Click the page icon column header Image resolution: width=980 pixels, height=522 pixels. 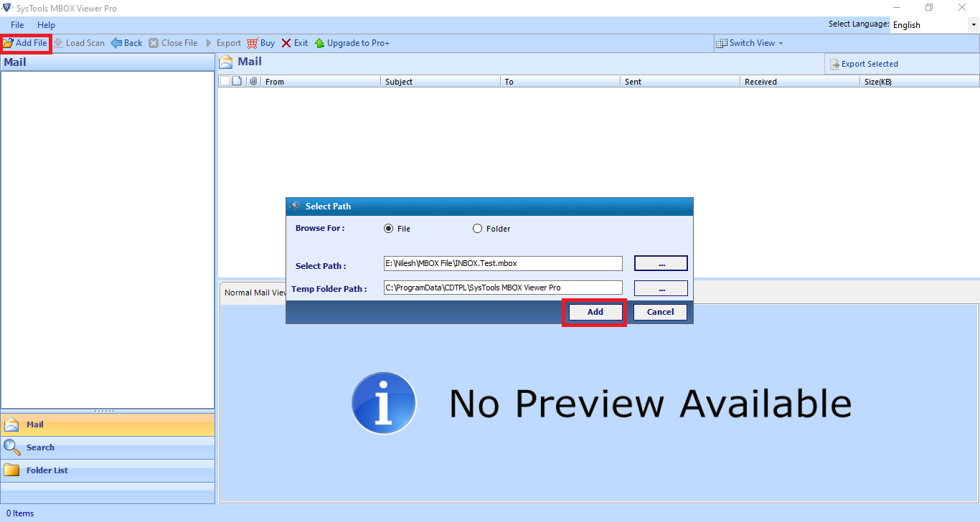(237, 81)
